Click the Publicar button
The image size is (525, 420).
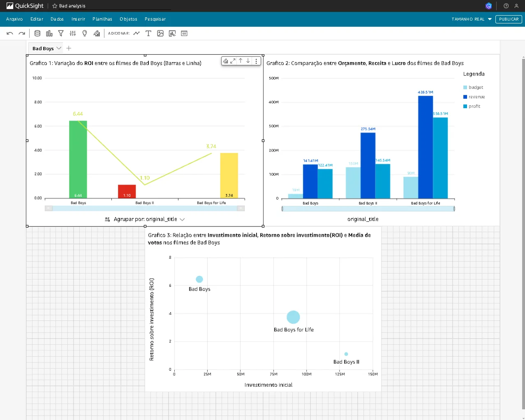(x=509, y=19)
